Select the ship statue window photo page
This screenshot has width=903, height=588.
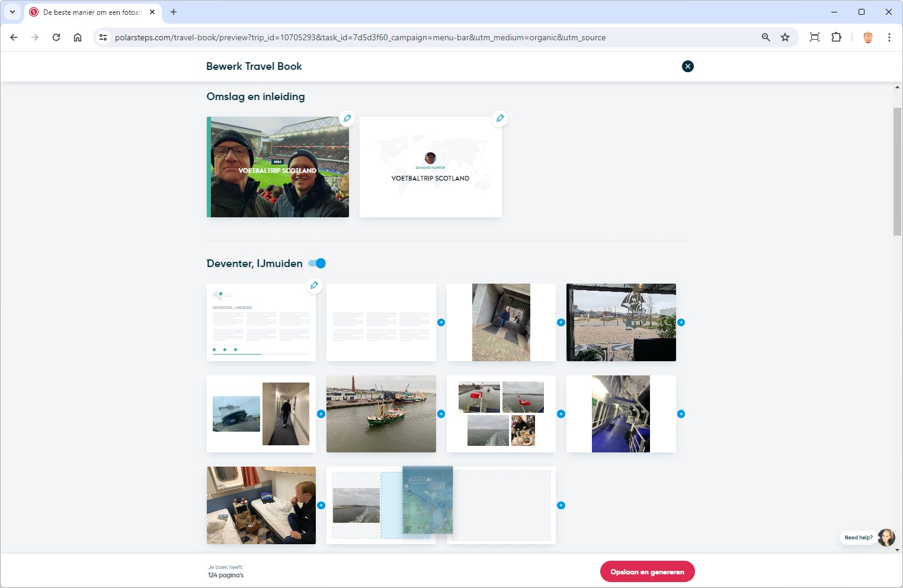pos(621,323)
